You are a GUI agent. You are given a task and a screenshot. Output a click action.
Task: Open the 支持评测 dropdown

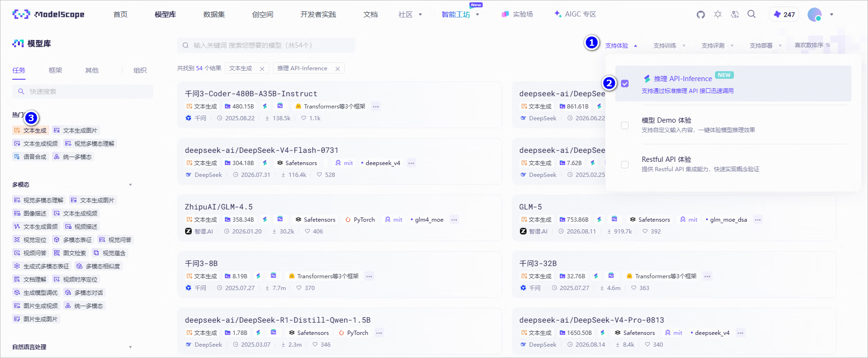click(718, 46)
